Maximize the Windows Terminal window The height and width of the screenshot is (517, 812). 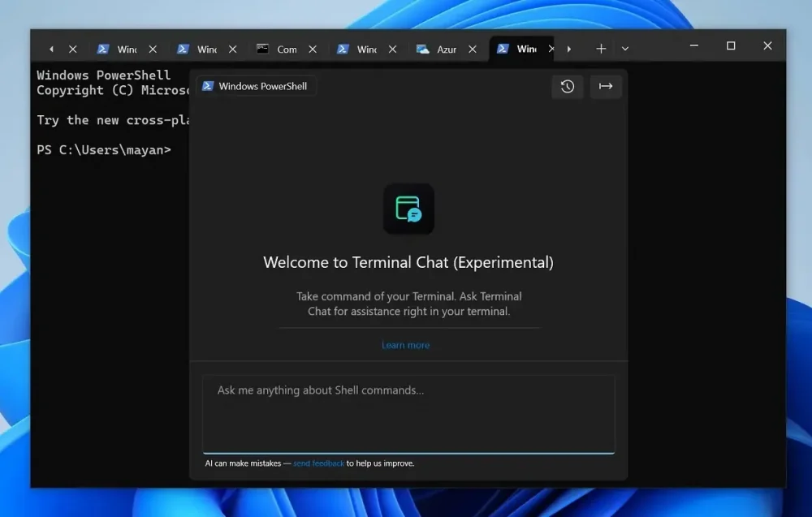[x=731, y=46]
